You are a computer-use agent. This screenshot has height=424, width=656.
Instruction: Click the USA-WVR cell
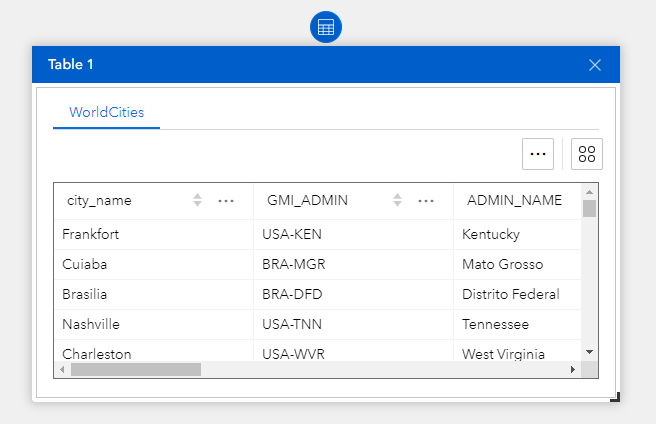click(x=294, y=353)
